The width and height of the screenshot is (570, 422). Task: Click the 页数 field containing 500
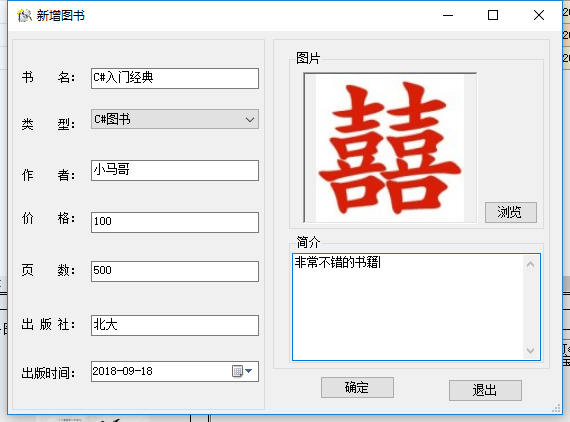pyautogui.click(x=175, y=271)
